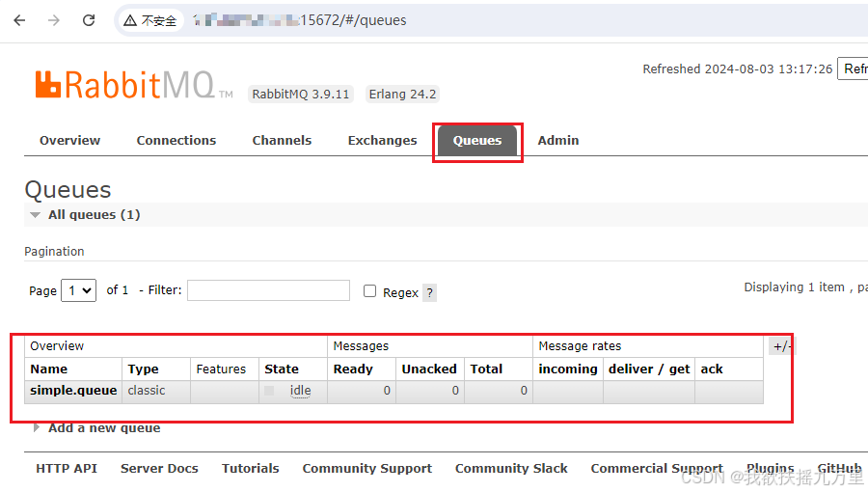Reload the page with the refresh icon

pyautogui.click(x=89, y=20)
